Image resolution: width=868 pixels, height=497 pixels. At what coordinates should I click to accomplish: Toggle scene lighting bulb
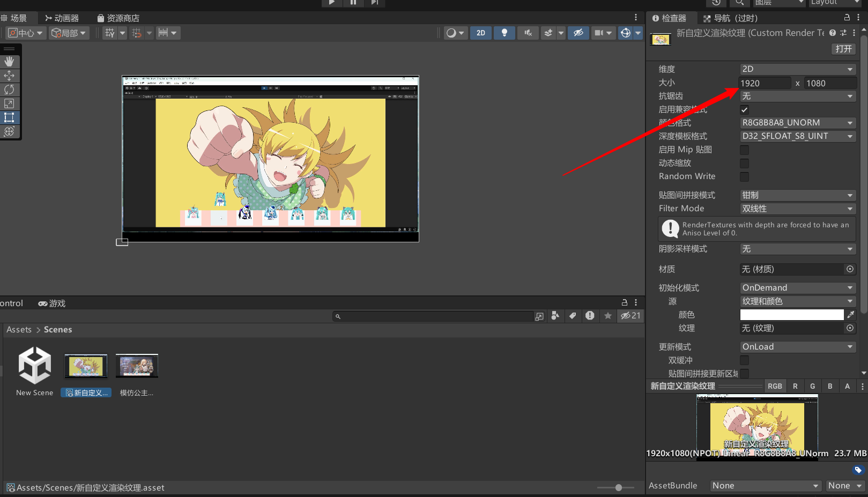tap(505, 33)
